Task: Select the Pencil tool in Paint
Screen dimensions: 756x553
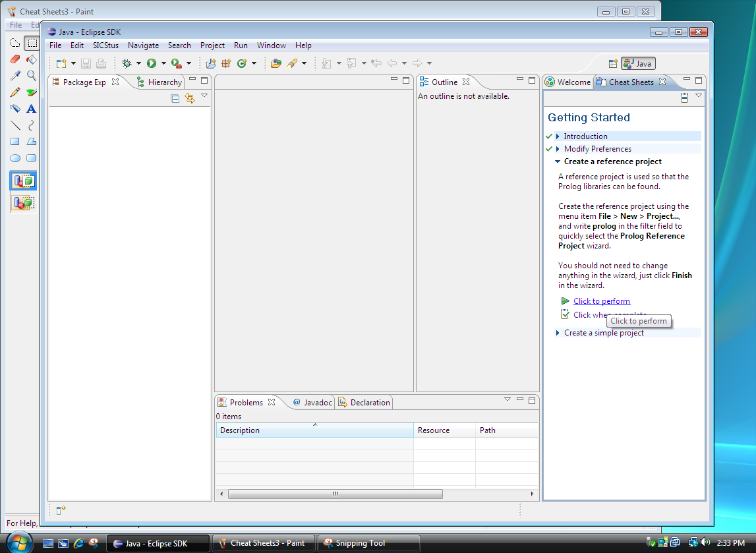Action: click(x=15, y=92)
